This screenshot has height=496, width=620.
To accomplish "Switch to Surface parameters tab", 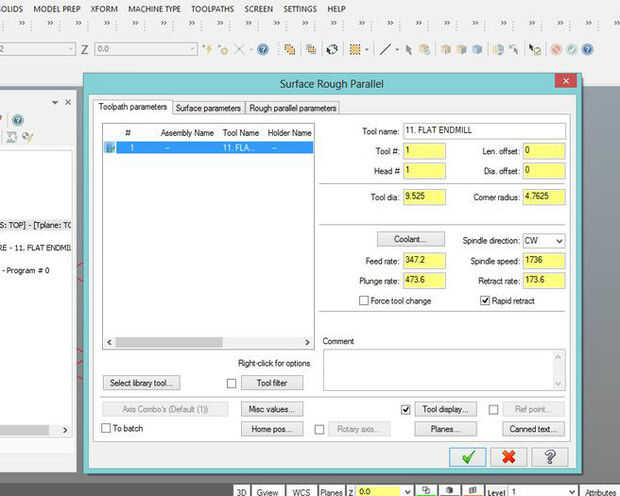I will 208,108.
